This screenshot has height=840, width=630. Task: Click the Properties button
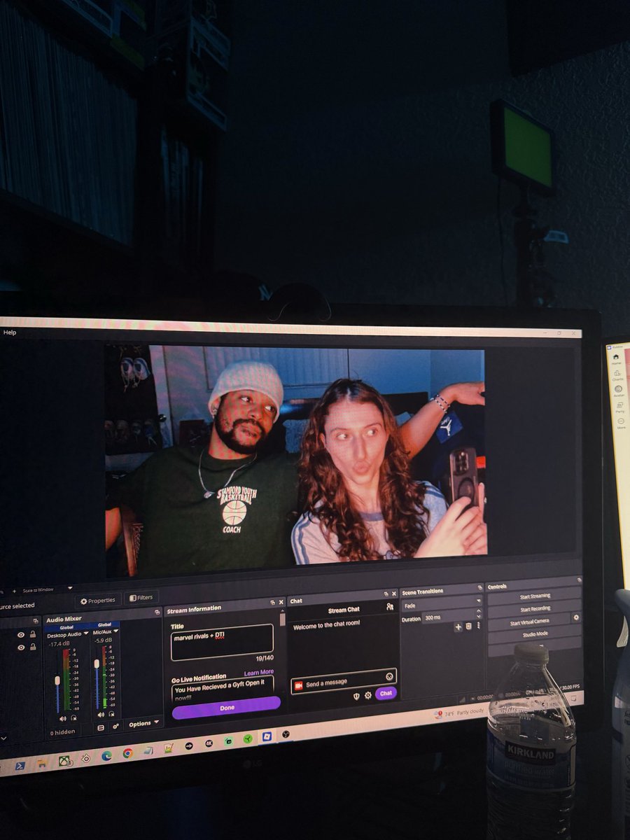point(98,601)
